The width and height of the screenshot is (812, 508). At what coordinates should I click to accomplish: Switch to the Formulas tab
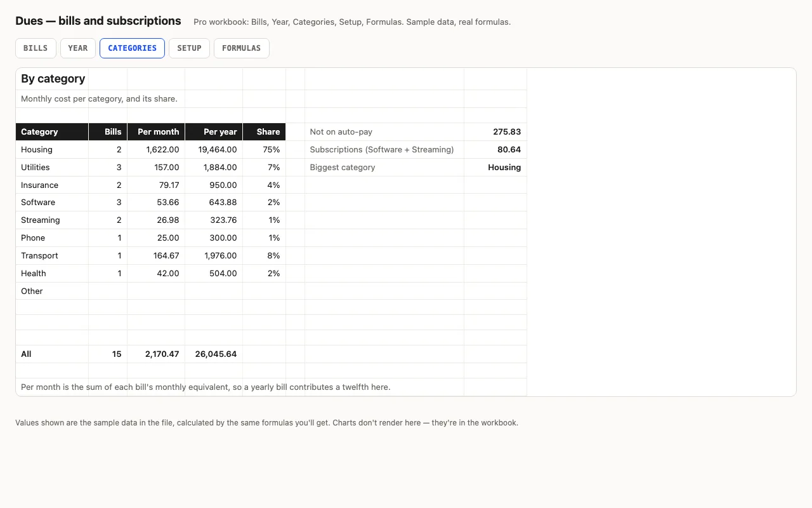(x=241, y=48)
